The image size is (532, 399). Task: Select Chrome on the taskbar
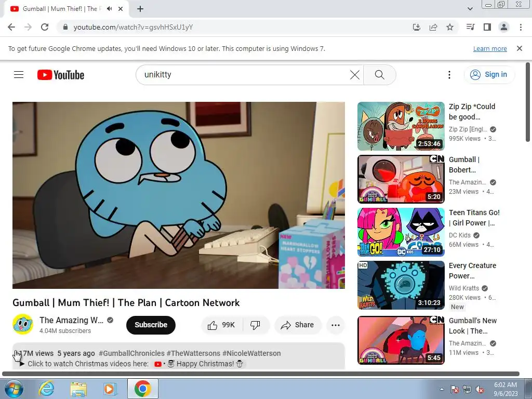click(142, 389)
